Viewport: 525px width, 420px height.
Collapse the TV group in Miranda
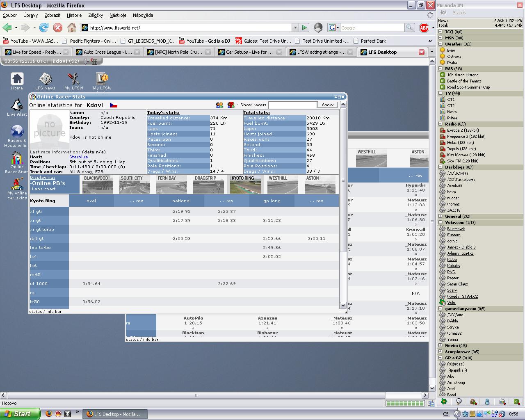coord(441,93)
